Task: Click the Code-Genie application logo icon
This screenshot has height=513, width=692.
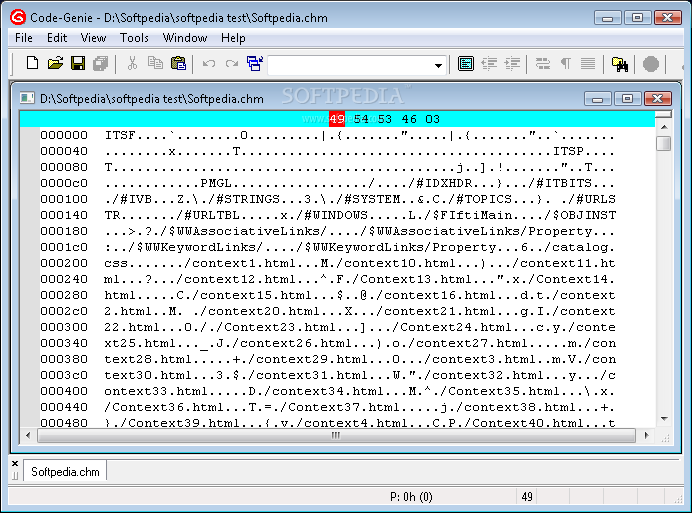Action: coord(18,17)
